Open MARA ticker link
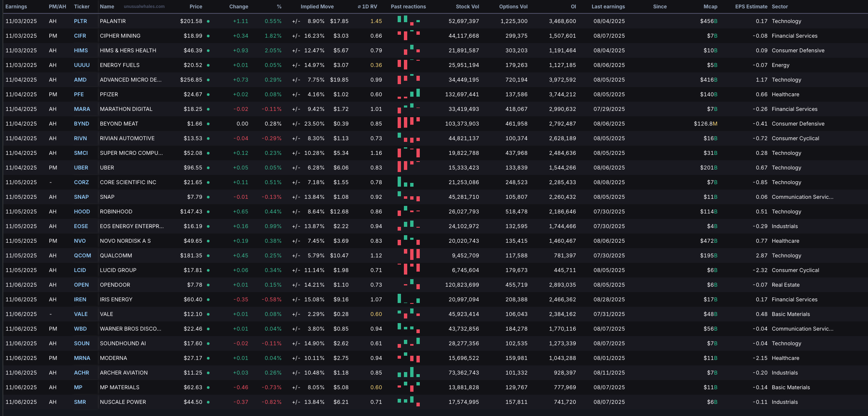 [82, 109]
